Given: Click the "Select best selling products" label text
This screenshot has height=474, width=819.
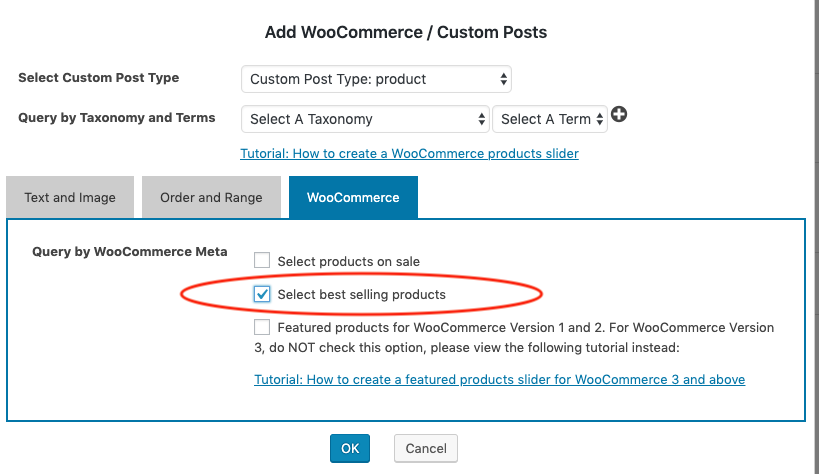Looking at the screenshot, I should click(361, 295).
